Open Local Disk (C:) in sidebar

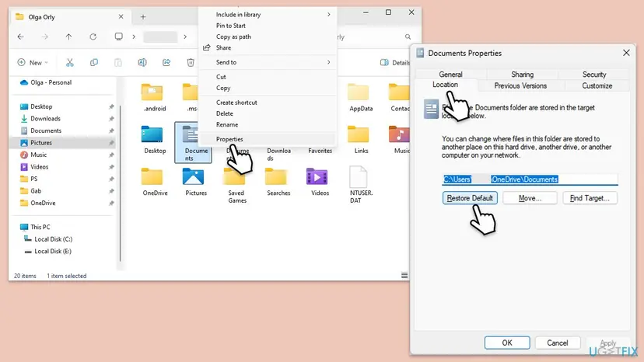point(54,238)
